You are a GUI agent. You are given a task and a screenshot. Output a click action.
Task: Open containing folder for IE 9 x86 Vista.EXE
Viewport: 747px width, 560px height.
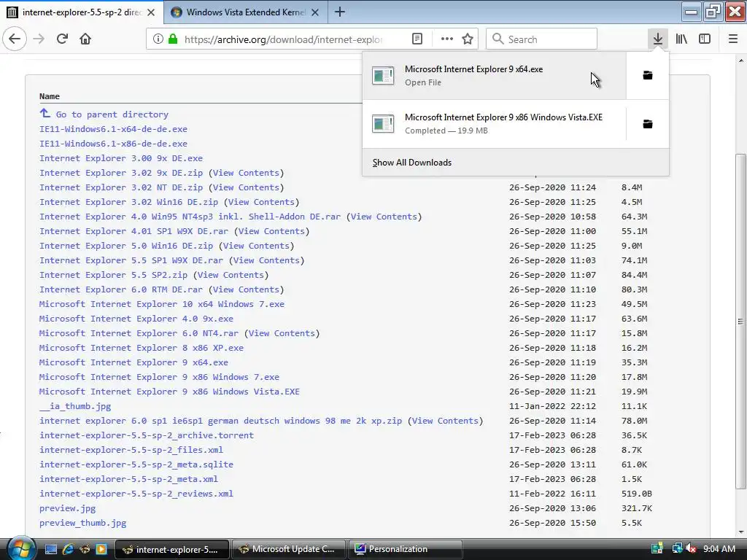(648, 124)
